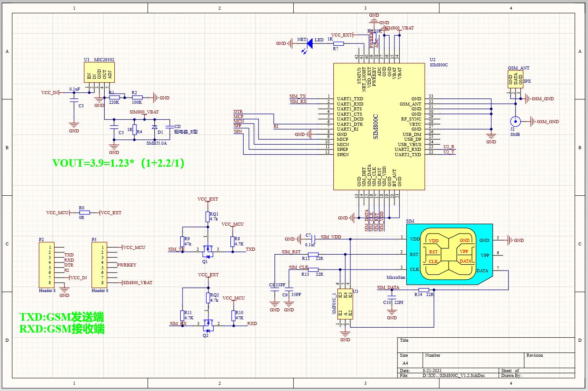Select the SIM800C U2 module symbol
Screen dimensions: 588x391
[x=379, y=127]
